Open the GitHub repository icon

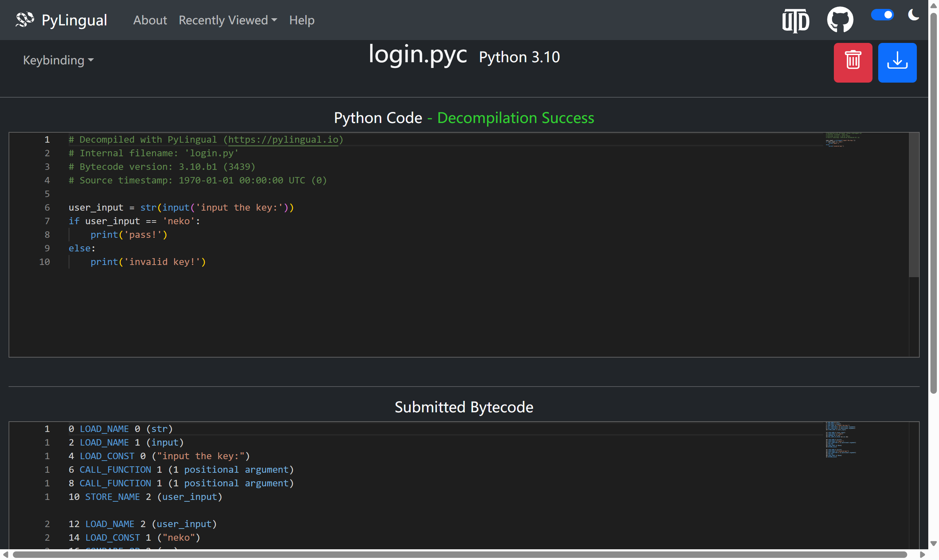pos(840,20)
